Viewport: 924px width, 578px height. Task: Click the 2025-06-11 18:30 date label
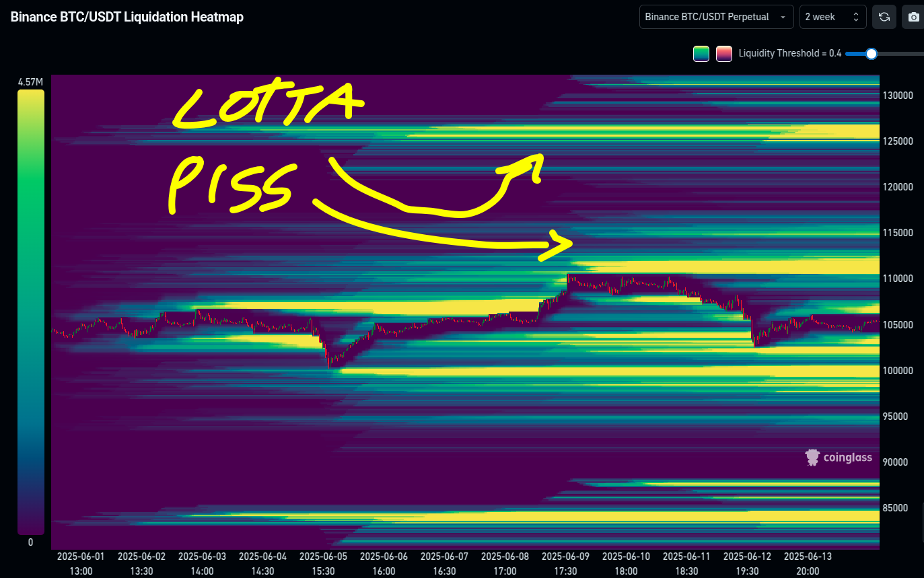(686, 564)
